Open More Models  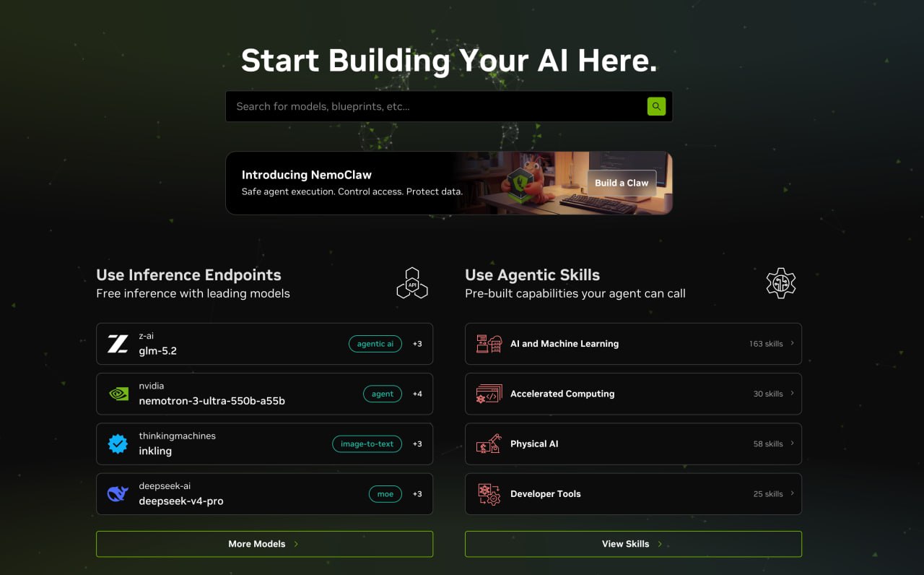pyautogui.click(x=264, y=544)
